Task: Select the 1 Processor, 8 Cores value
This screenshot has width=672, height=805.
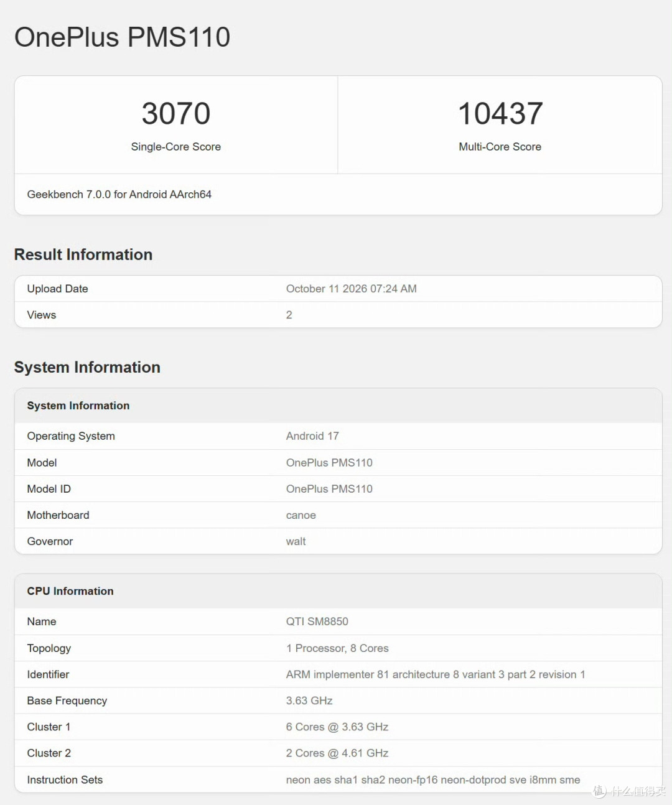Action: coord(337,648)
